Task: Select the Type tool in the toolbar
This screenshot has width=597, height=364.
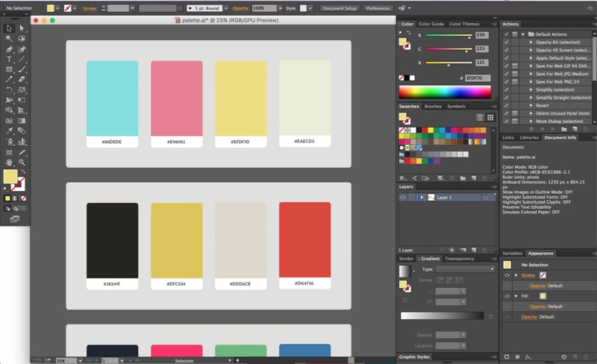Action: click(x=9, y=59)
